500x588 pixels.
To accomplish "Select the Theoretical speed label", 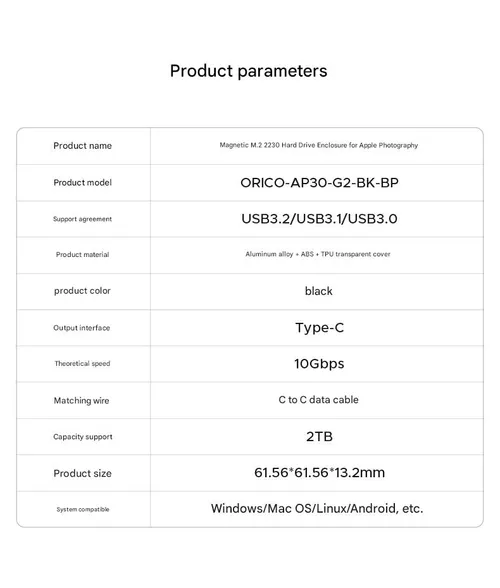I will tap(83, 363).
